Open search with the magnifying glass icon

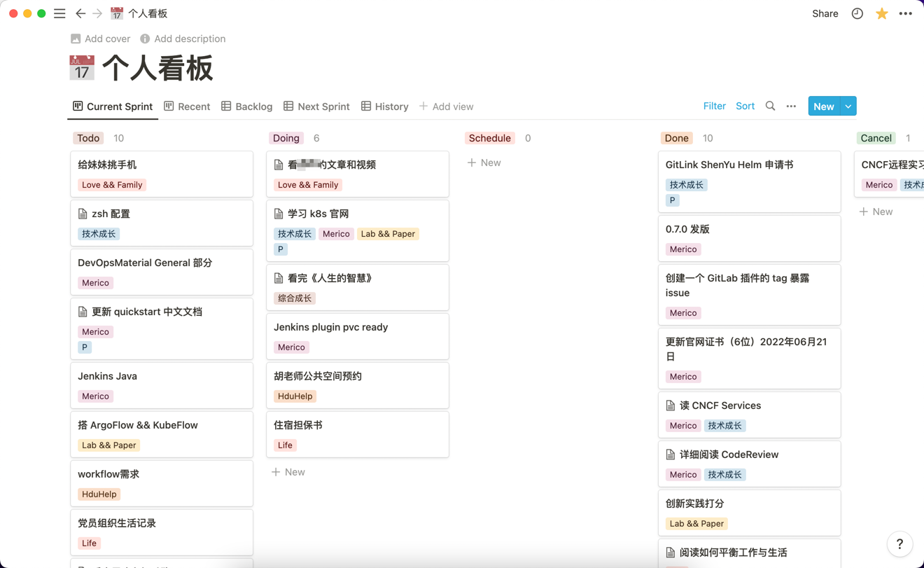pyautogui.click(x=770, y=106)
